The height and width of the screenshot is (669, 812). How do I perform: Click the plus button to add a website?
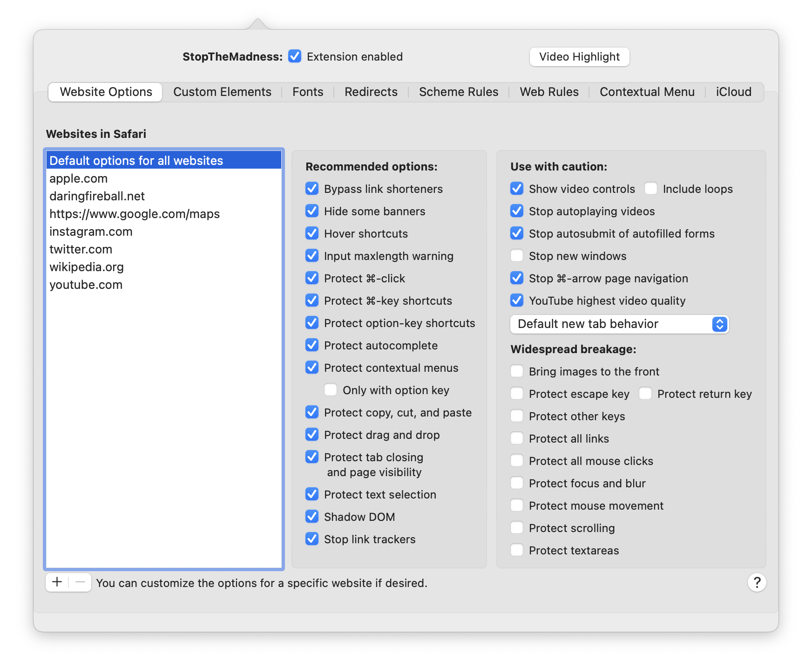point(57,582)
